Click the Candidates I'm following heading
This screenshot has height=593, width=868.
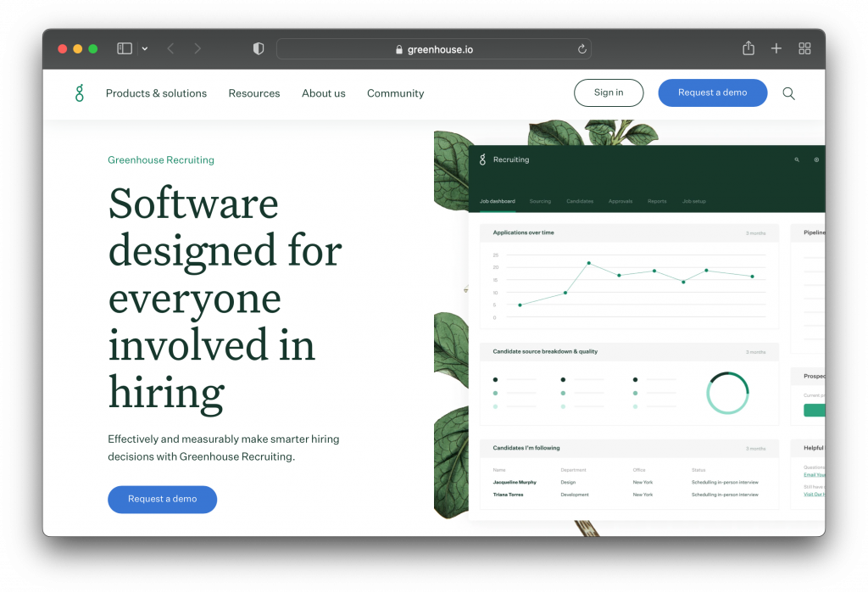tap(526, 448)
